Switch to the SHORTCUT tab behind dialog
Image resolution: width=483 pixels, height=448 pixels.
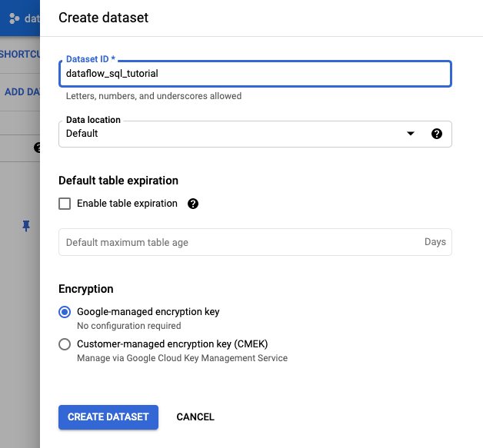[20, 54]
